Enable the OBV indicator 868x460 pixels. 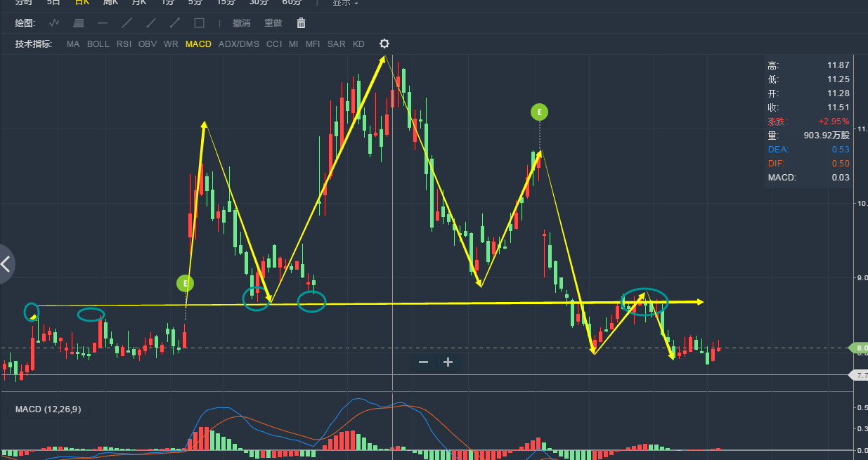(x=148, y=44)
